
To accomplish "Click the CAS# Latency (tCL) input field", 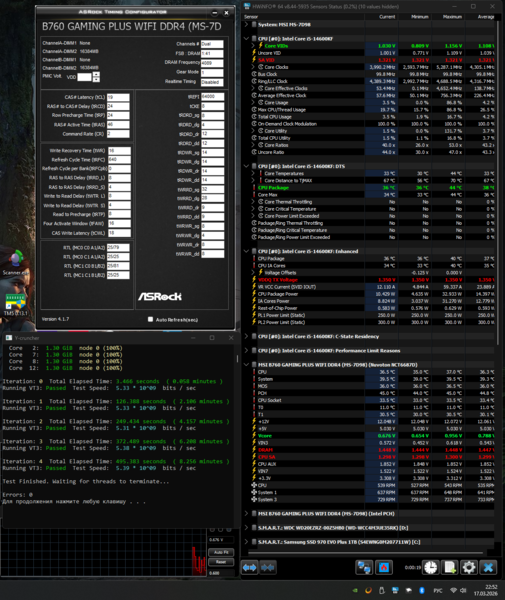I will click(x=118, y=97).
